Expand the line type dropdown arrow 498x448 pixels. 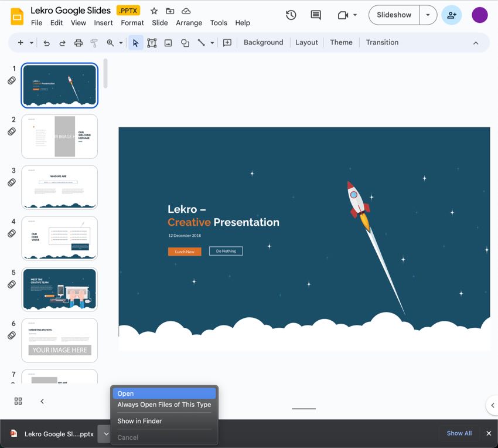click(x=212, y=43)
